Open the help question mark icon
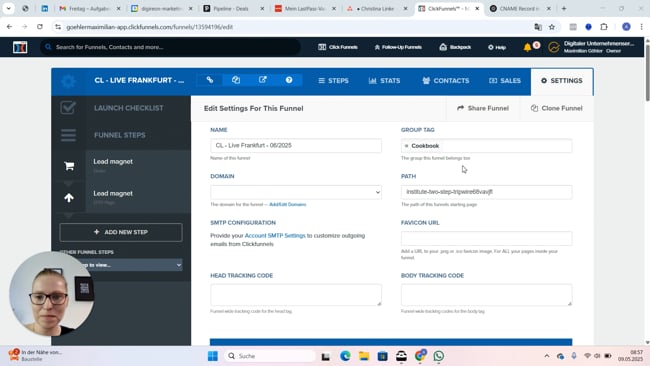This screenshot has height=366, width=650. pyautogui.click(x=289, y=80)
